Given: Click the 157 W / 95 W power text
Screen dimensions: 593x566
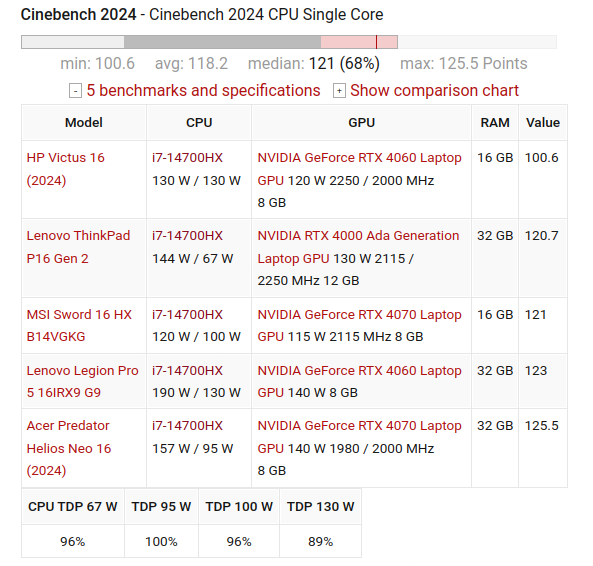Looking at the screenshot, I should [x=192, y=448].
